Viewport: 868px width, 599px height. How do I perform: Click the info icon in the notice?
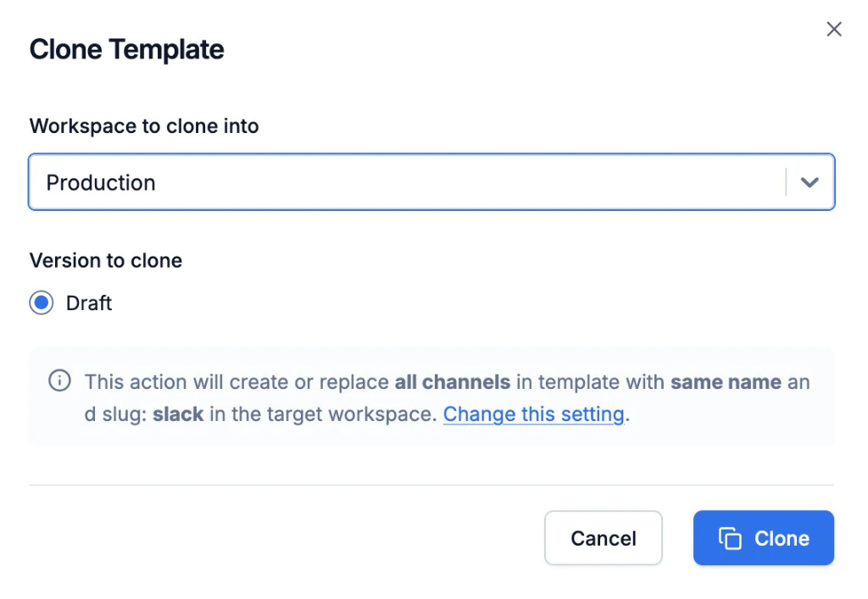59,381
